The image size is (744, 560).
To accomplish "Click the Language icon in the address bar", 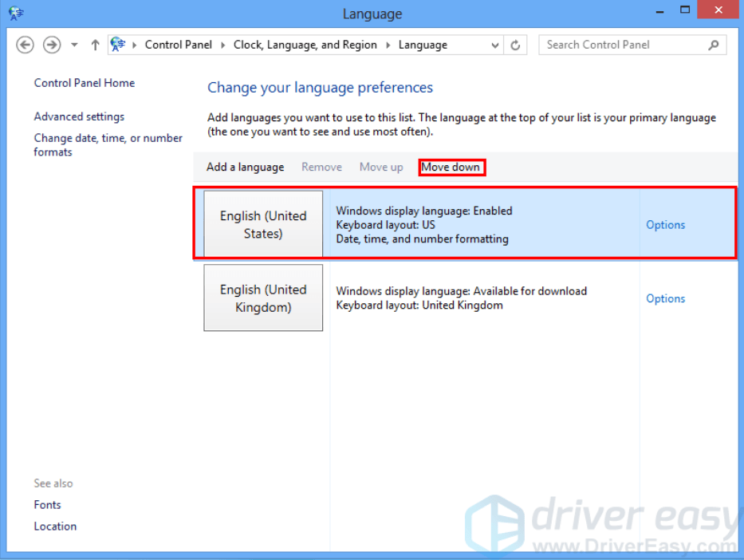I will click(118, 45).
